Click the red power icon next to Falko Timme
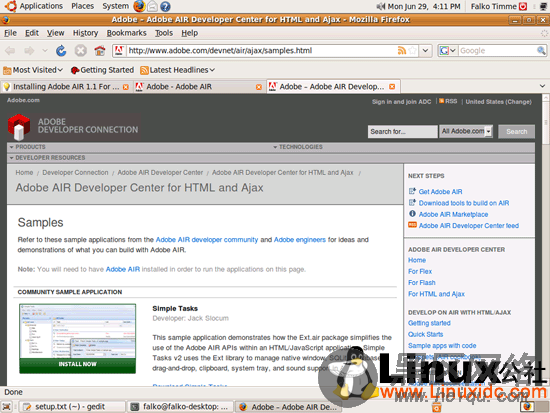This screenshot has width=550, height=413. (x=523, y=6)
